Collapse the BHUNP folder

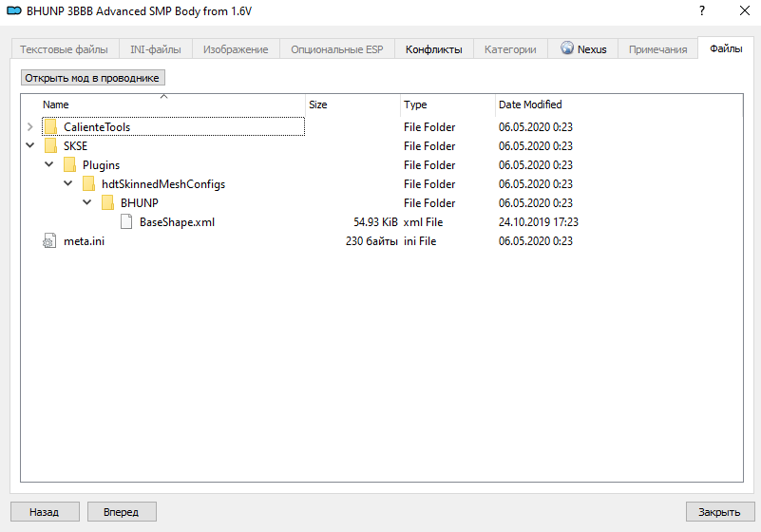(86, 202)
